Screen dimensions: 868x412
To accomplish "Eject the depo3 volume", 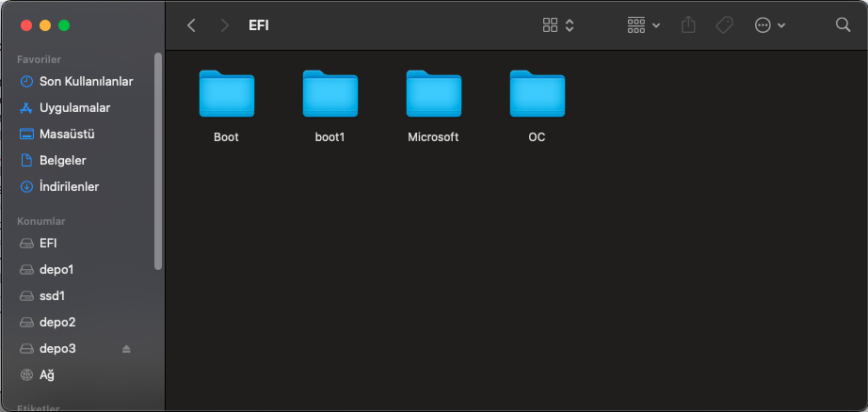I will tap(127, 349).
